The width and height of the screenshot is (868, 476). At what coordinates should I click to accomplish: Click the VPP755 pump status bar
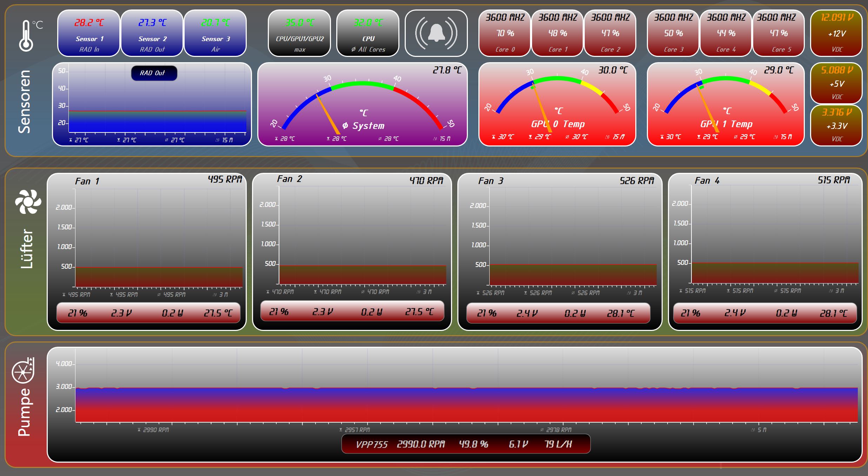coord(465,444)
